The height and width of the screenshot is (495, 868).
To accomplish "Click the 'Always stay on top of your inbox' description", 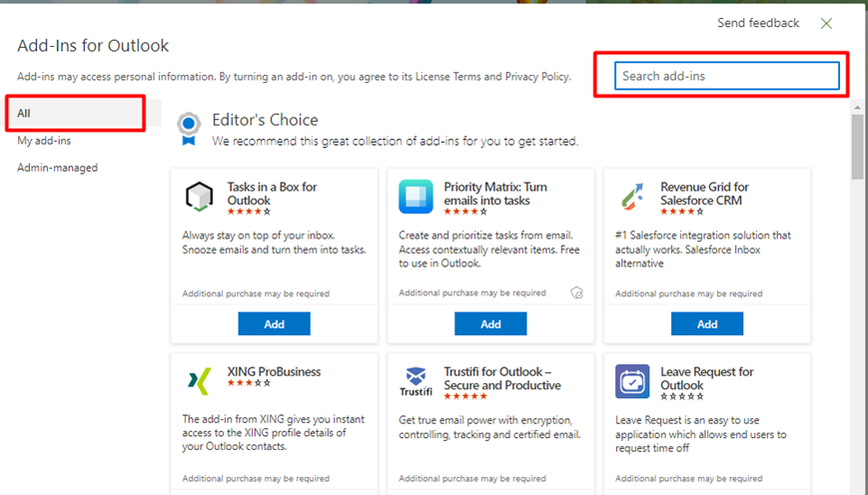I will [x=274, y=243].
